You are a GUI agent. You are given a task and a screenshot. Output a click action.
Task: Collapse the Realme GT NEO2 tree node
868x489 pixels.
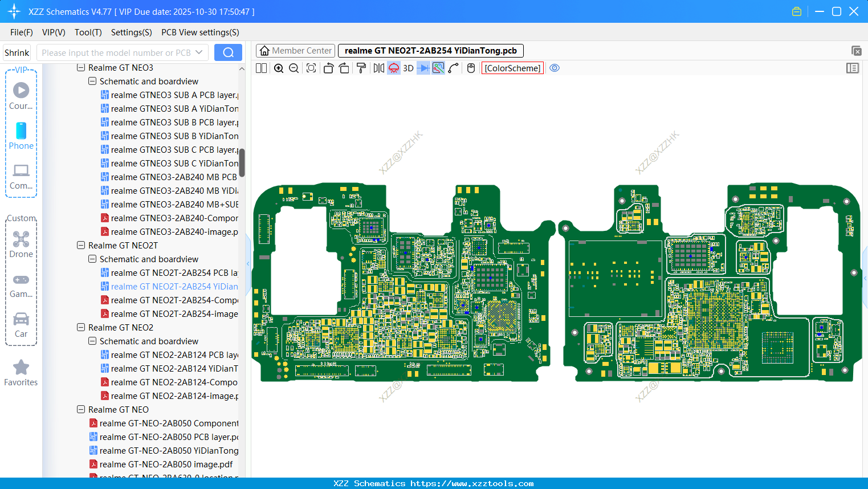tap(81, 328)
